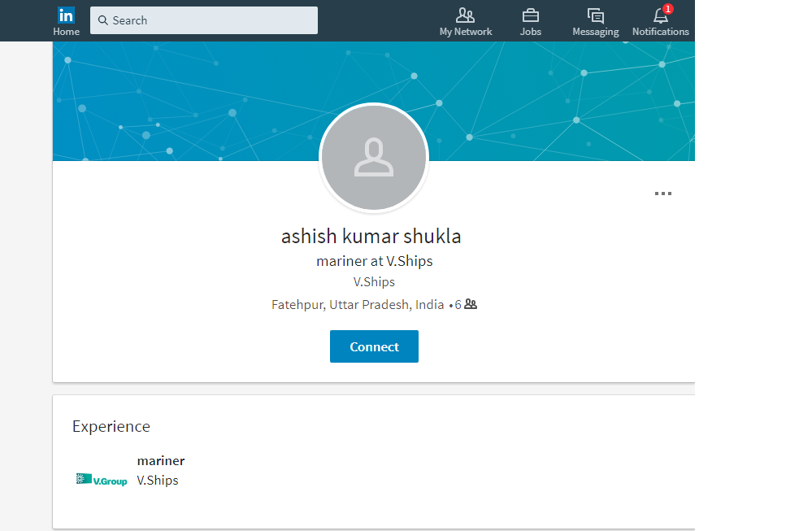
Task: Click the connections icon beside the number 6
Action: (471, 305)
